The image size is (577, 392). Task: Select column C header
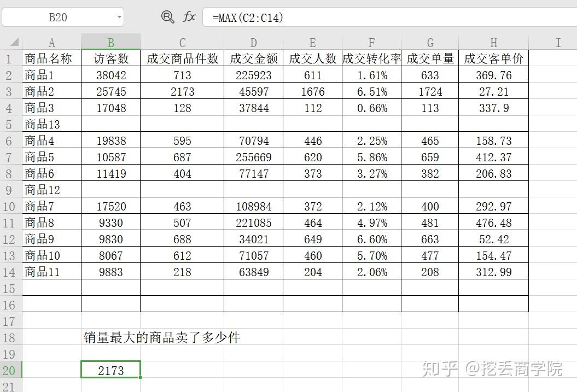click(182, 42)
